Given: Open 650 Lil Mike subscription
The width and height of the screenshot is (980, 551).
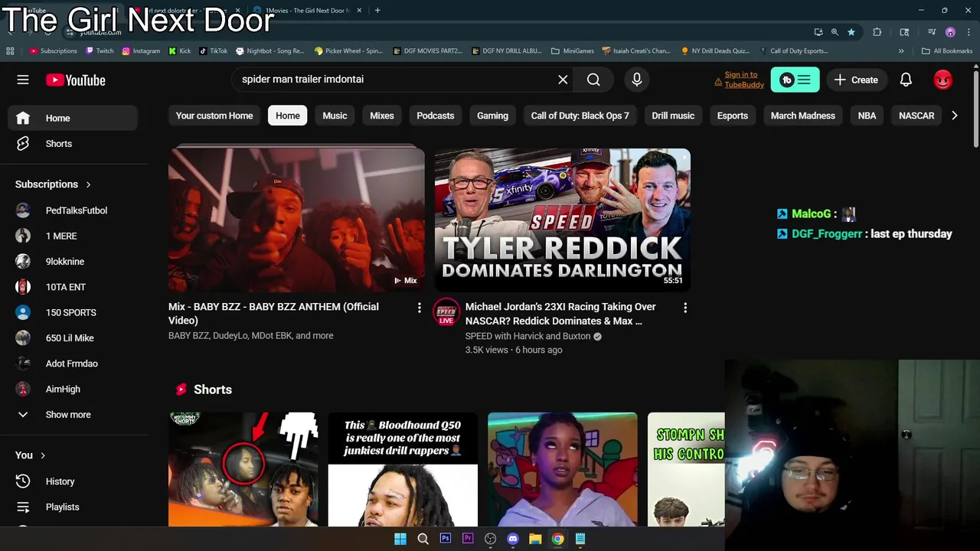Looking at the screenshot, I should [73, 338].
